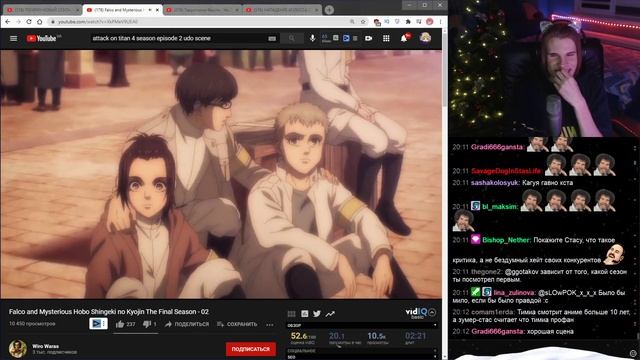
Task: Click the browser home button
Action: (x=40, y=22)
